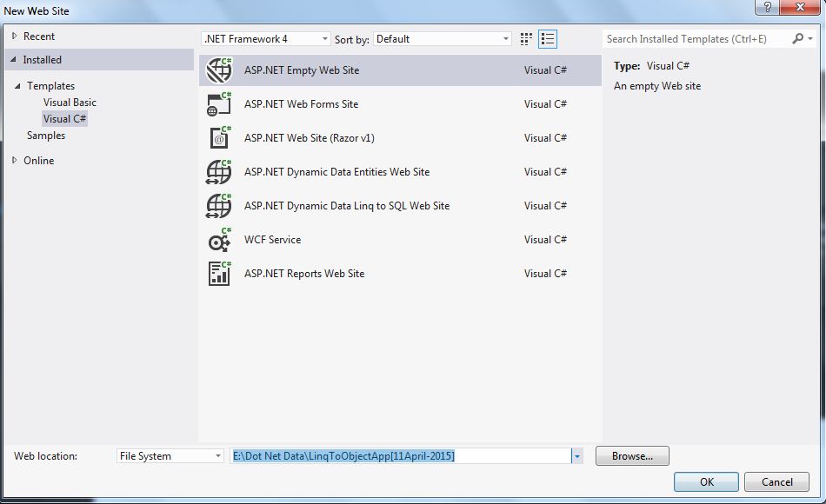The height and width of the screenshot is (504, 826).
Task: Click the search magnifier icon
Action: click(798, 38)
